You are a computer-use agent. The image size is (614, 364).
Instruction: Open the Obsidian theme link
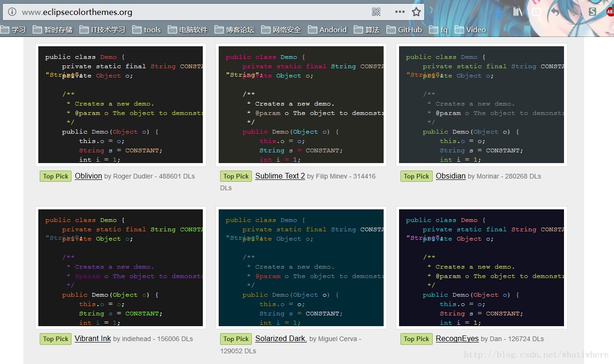(450, 176)
